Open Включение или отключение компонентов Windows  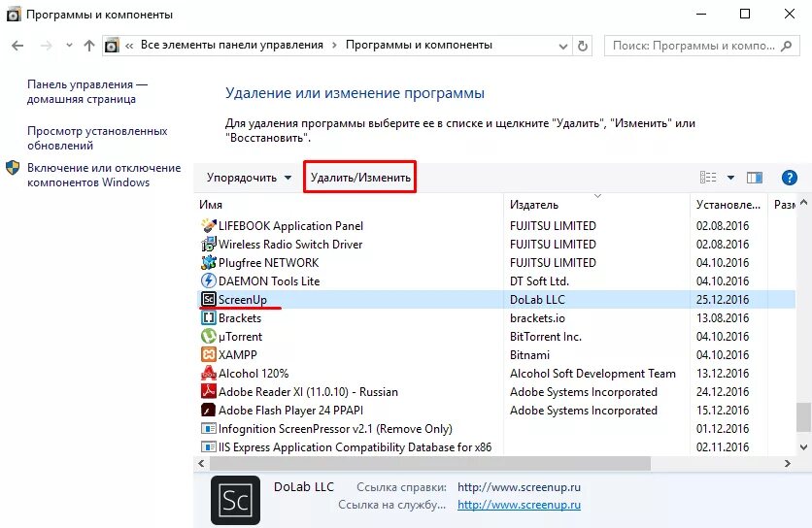click(104, 175)
